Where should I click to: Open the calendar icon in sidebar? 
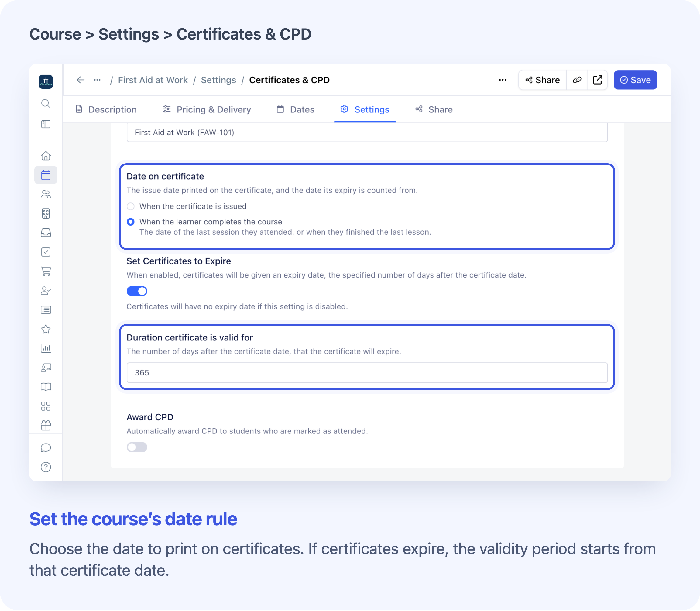click(x=46, y=175)
